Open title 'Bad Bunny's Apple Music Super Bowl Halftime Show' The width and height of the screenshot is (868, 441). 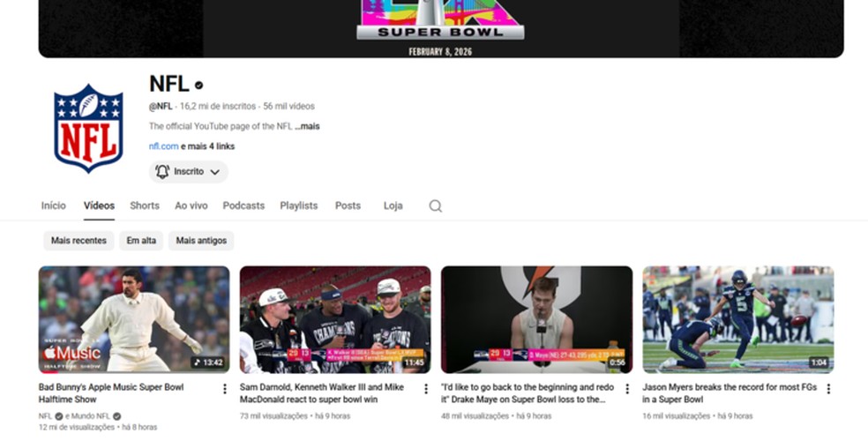point(111,393)
